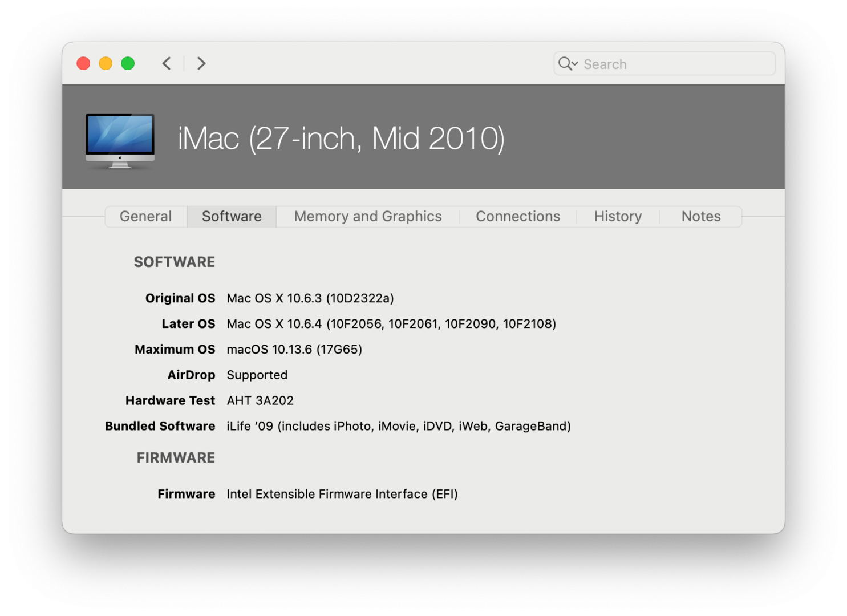This screenshot has height=616, width=847.
Task: Open the Memory and Graphics tab
Action: 368,217
